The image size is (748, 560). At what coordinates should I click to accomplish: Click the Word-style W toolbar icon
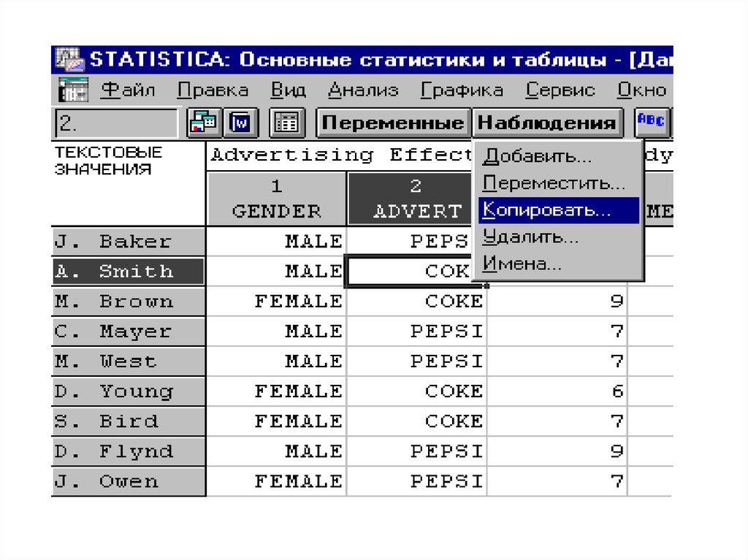coord(241,123)
